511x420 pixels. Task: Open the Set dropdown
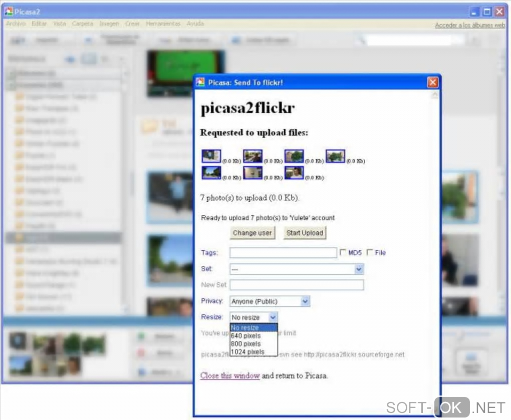pyautogui.click(x=297, y=269)
